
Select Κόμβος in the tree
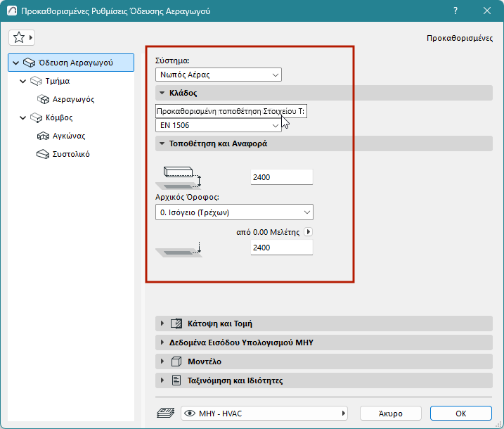click(59, 117)
